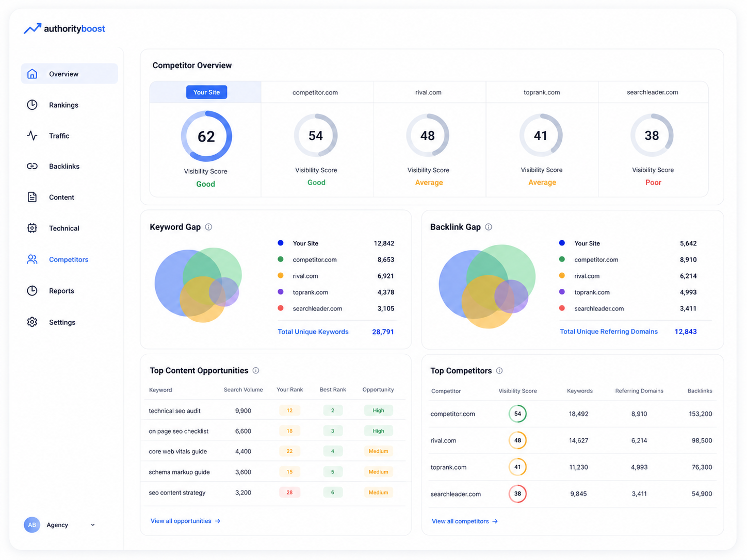Image resolution: width=747 pixels, height=560 pixels.
Task: Click the technical seo audit keyword
Action: click(x=174, y=411)
